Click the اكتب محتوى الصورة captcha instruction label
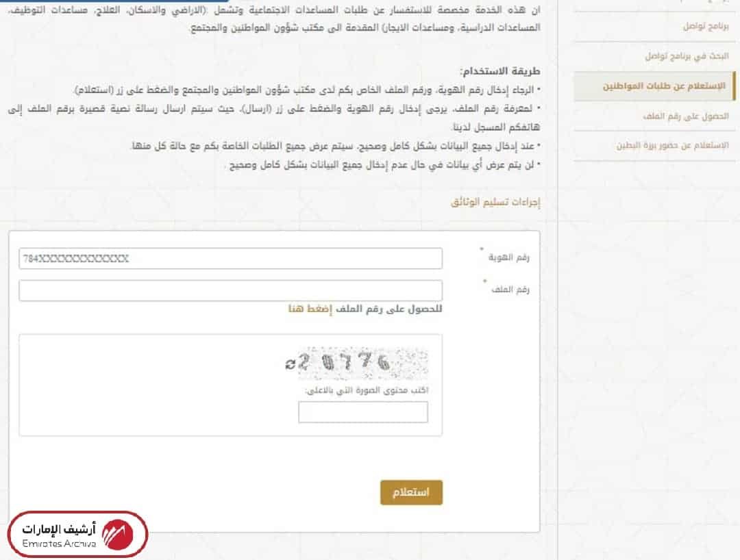740x560 pixels. coord(367,390)
